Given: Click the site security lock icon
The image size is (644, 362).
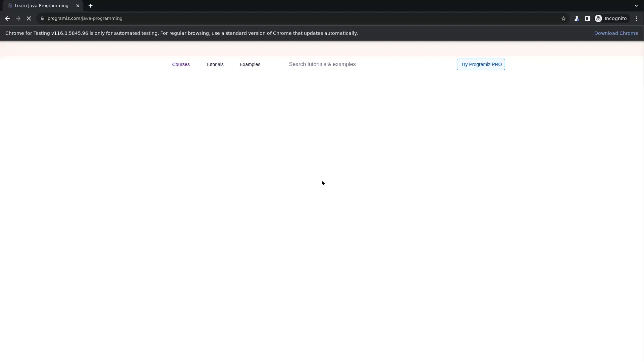Looking at the screenshot, I should click(x=42, y=18).
